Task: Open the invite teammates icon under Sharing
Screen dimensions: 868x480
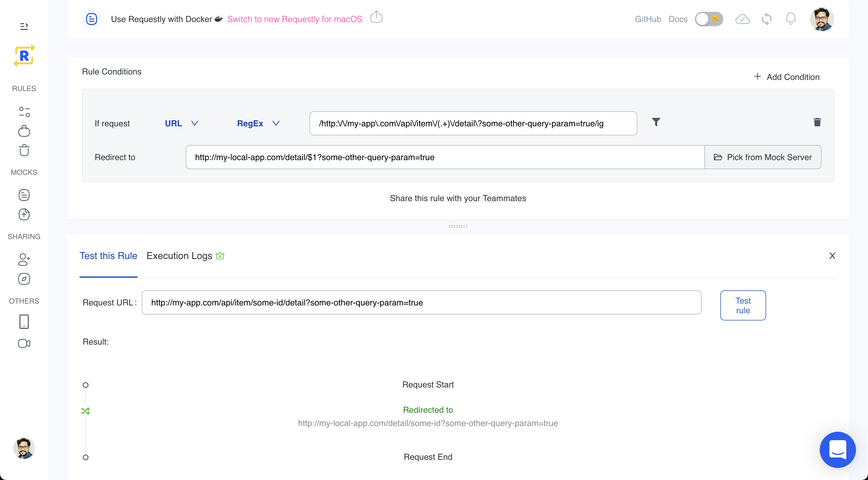Action: (x=24, y=260)
